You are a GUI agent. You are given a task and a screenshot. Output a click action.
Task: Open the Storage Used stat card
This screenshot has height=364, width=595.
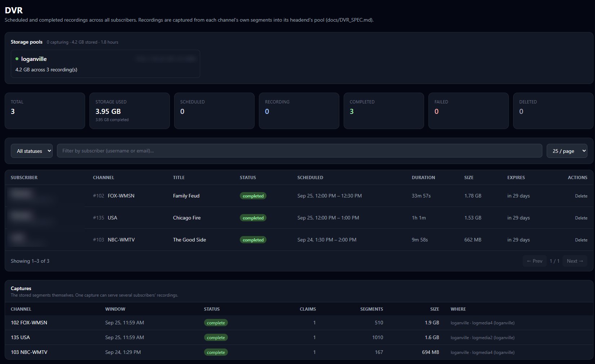point(129,111)
